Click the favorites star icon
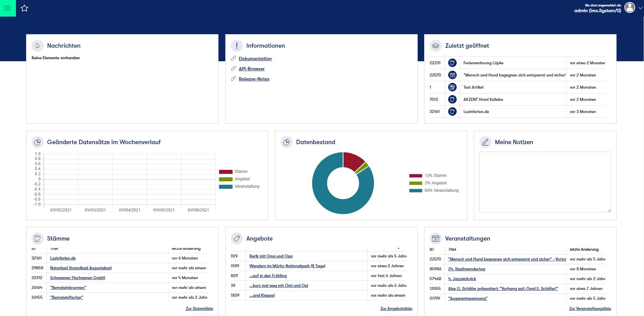 [x=24, y=8]
